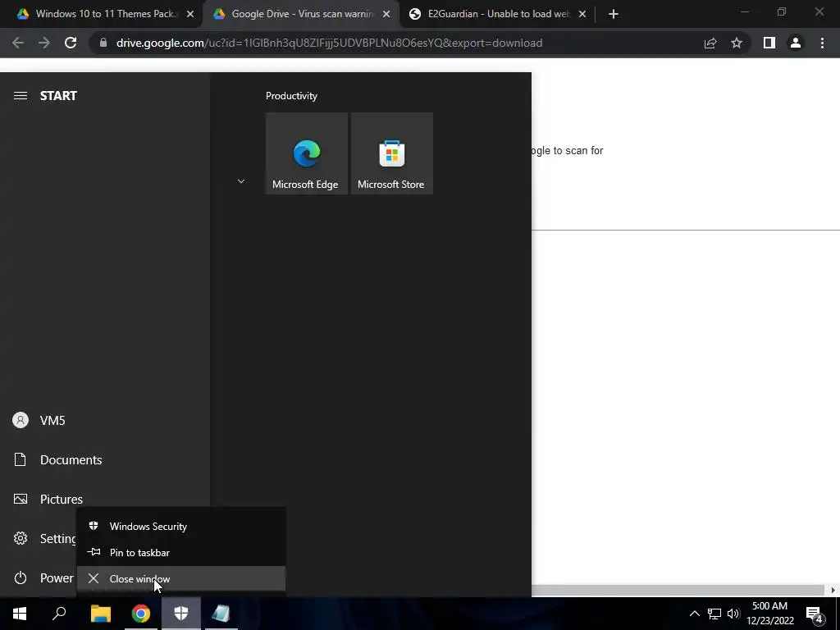840x630 pixels.
Task: Open the Microsoft Edge tile
Action: 307,153
